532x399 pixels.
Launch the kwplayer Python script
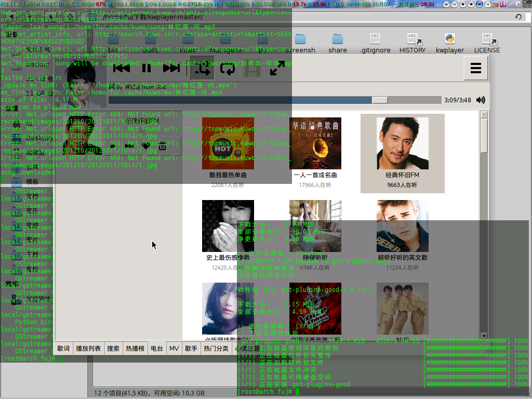point(450,44)
